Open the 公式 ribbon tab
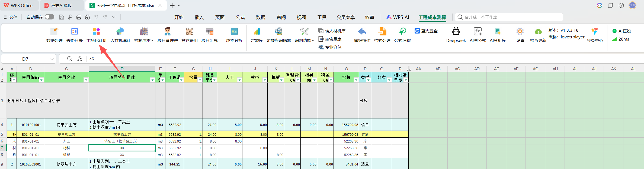This screenshot has width=644, height=169. click(x=240, y=17)
